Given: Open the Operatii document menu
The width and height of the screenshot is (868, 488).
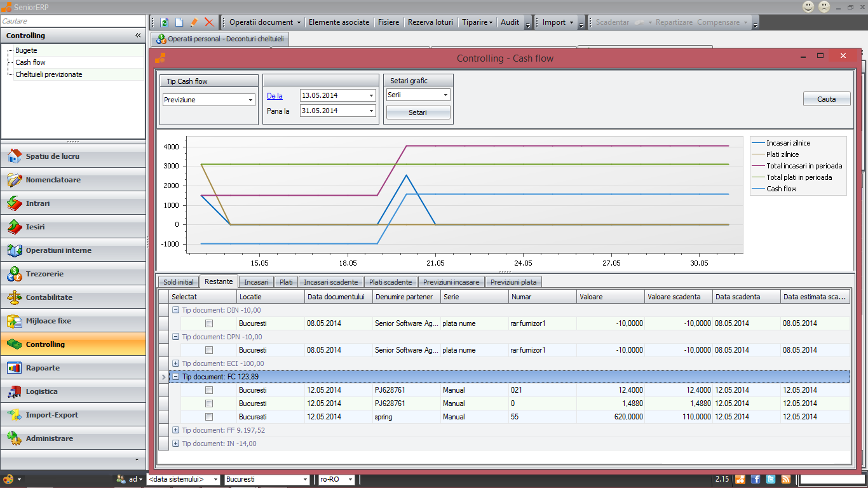Looking at the screenshot, I should click(x=265, y=22).
